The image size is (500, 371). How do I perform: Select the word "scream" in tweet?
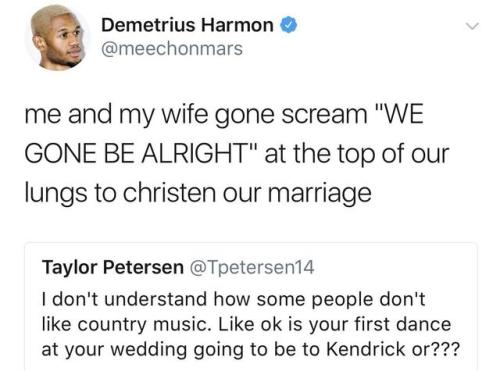pyautogui.click(x=324, y=115)
